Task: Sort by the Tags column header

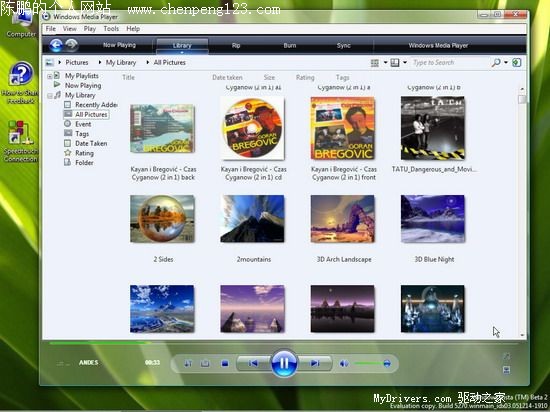Action: pos(342,77)
